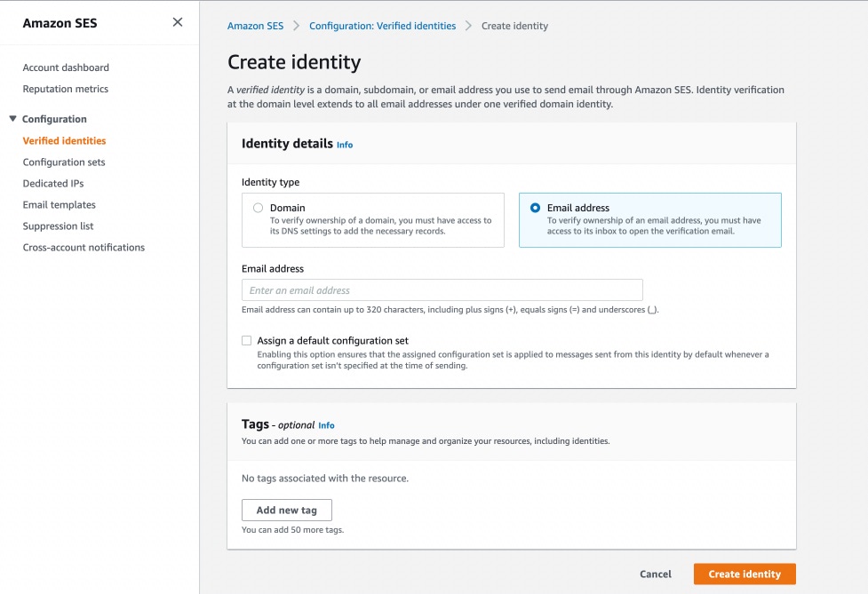Viewport: 868px width, 594px height.
Task: View the Suppression list
Action: coord(56,226)
